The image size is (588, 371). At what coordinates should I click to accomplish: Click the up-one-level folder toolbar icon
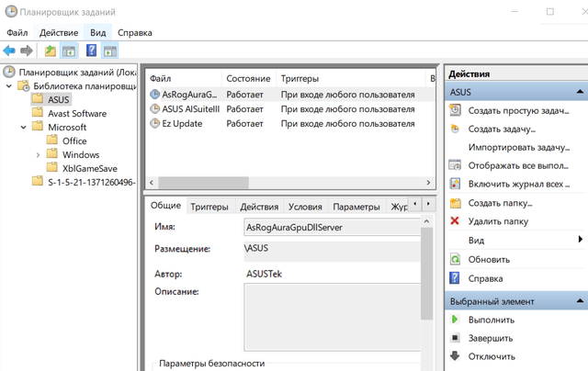point(51,51)
